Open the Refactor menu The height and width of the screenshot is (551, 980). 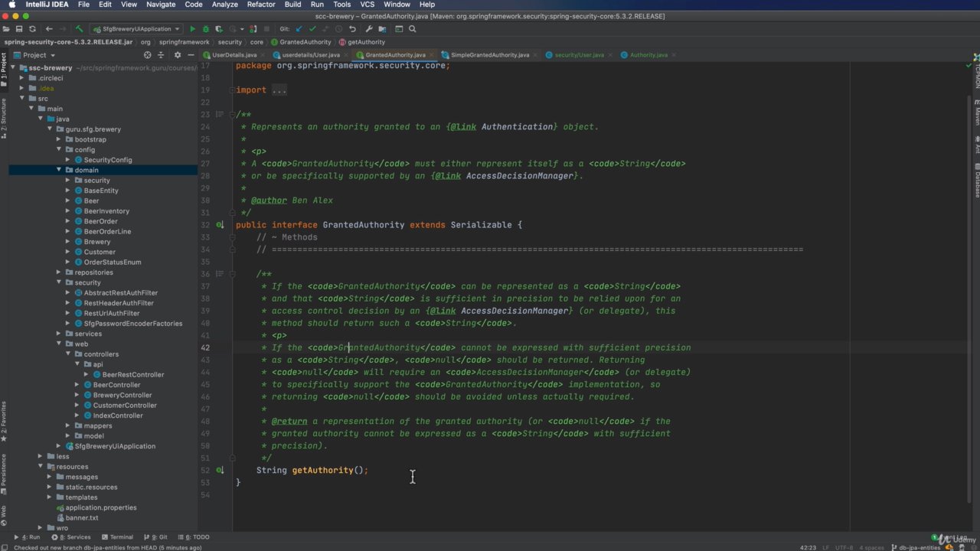click(x=260, y=5)
